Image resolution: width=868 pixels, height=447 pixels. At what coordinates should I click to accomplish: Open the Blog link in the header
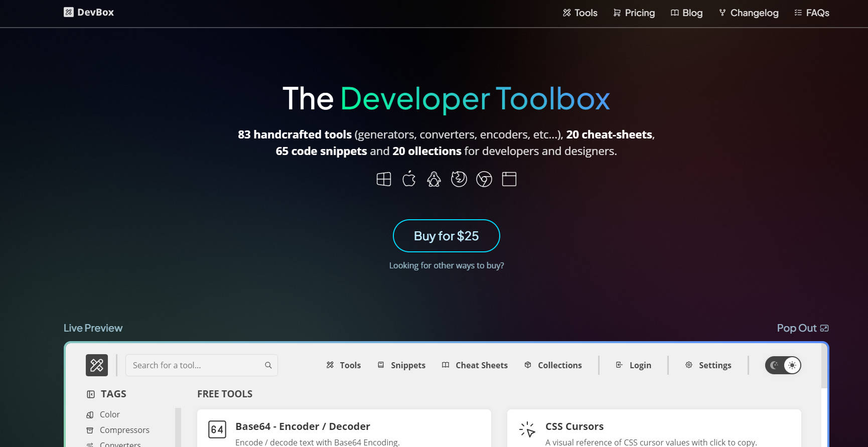click(x=686, y=13)
